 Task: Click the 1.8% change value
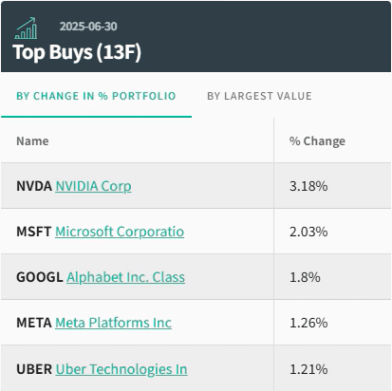coord(305,277)
